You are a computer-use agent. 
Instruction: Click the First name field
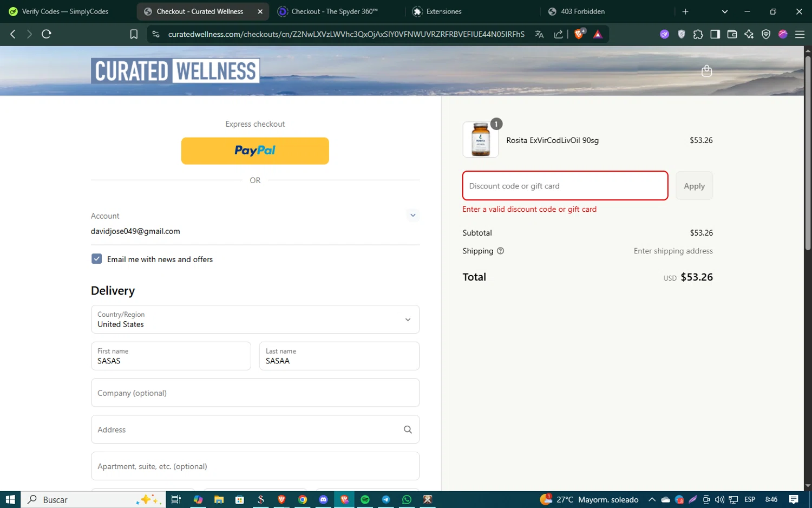[171, 356]
